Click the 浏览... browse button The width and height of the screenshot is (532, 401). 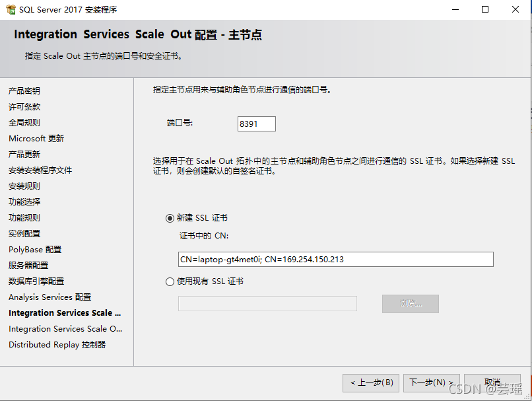[x=410, y=303]
